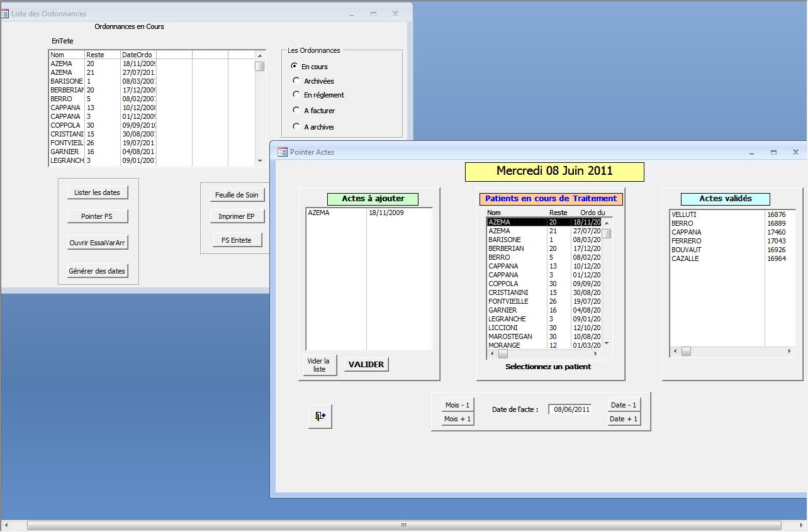Select FONTVIEILLE in Patients en cours list
Screen dimensions: 808x532
click(x=544, y=301)
